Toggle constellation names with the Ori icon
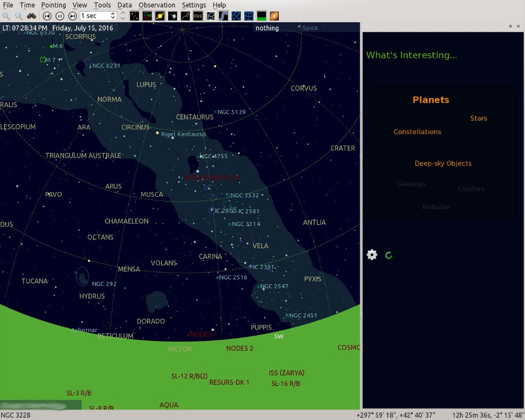Screen dimensions: 525x420 198,16
